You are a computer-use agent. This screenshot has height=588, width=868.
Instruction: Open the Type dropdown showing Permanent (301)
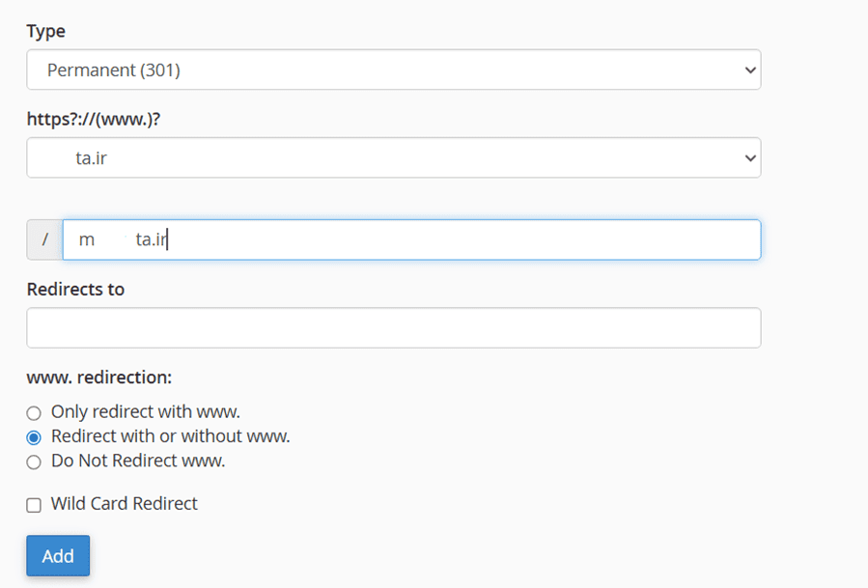point(386,70)
